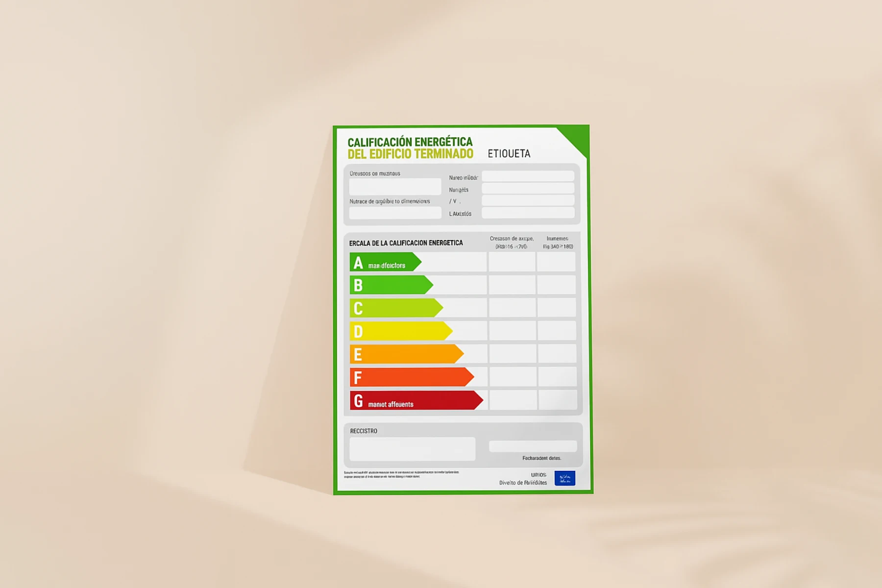
Task: Open the L Atxistós field
Action: [x=528, y=213]
